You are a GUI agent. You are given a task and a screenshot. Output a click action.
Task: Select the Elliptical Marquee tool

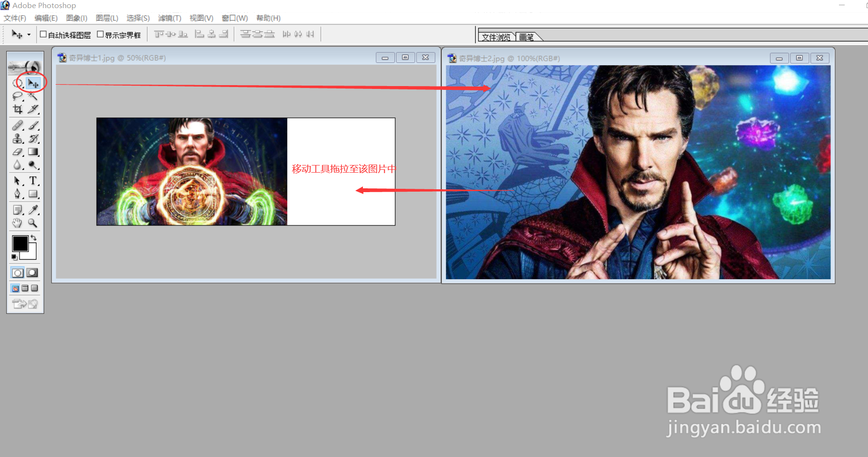tap(18, 83)
